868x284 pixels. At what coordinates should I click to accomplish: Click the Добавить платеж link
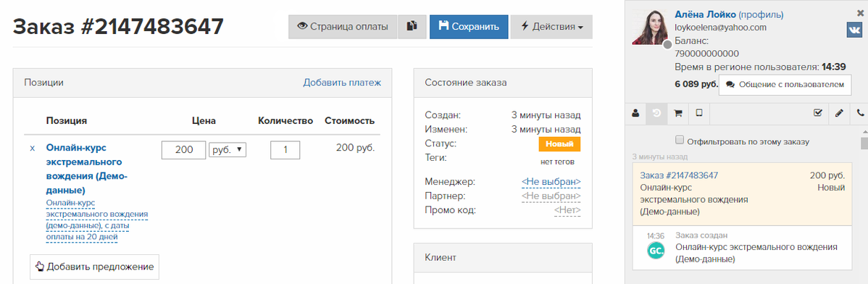[342, 83]
